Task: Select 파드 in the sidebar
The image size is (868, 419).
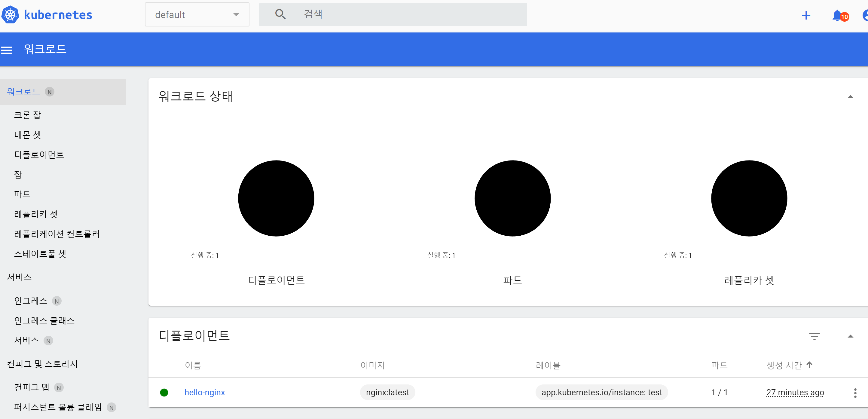Action: [22, 194]
